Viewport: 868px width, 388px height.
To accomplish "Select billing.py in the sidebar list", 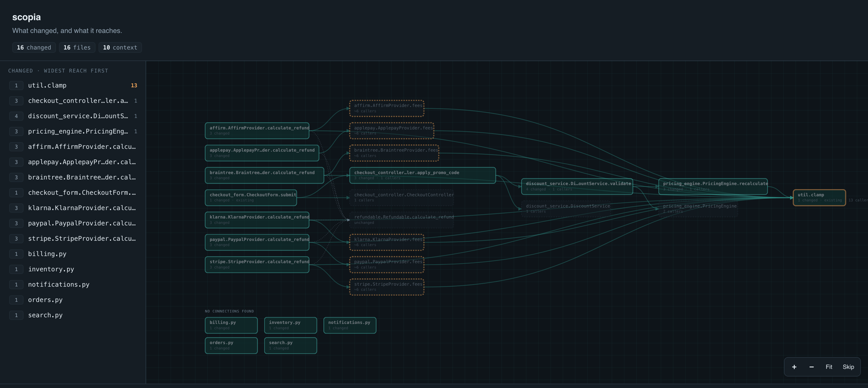I will [73, 254].
